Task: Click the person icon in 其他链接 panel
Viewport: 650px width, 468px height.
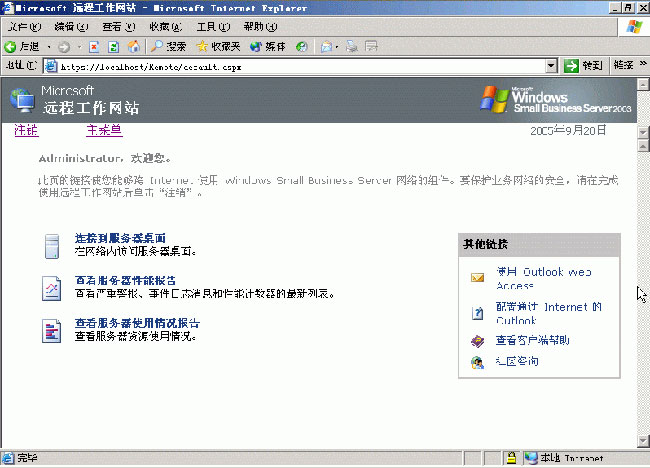Action: pos(478,362)
